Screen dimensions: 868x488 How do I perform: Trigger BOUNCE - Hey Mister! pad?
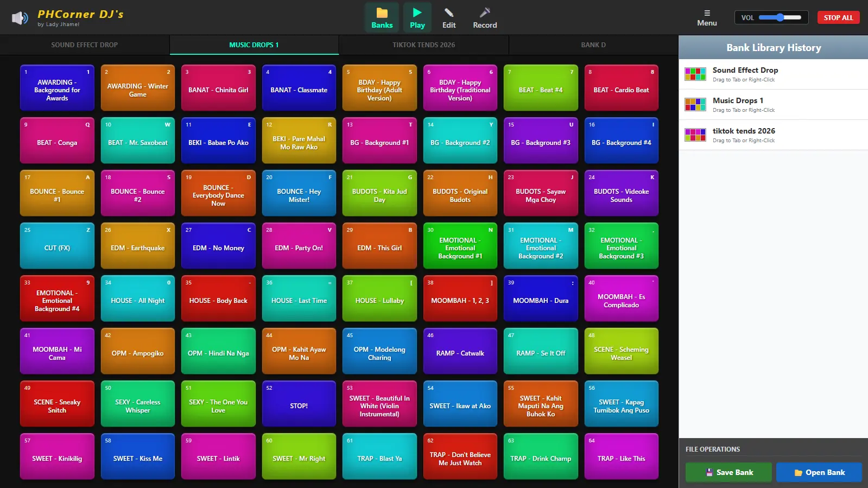299,193
